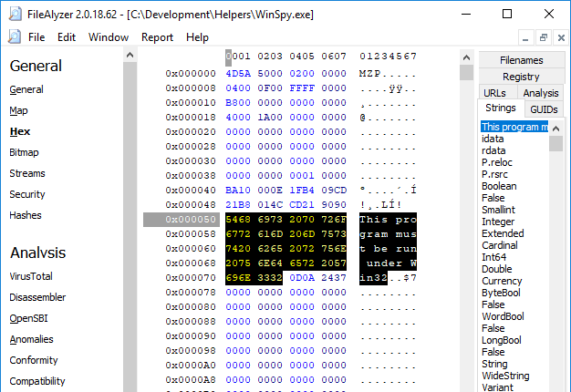Click hex view scrollbar thumb

[x=466, y=72]
